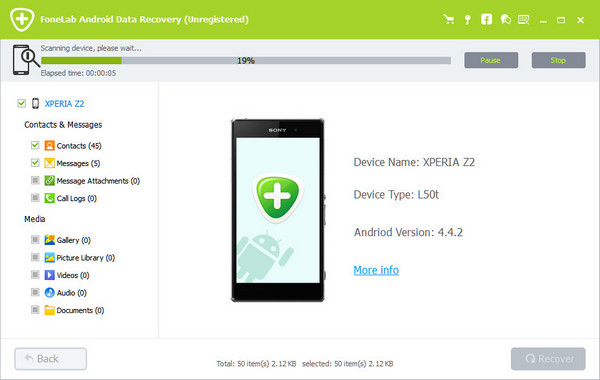Click the Call Logs phone icon
This screenshot has height=380, width=600.
click(49, 198)
